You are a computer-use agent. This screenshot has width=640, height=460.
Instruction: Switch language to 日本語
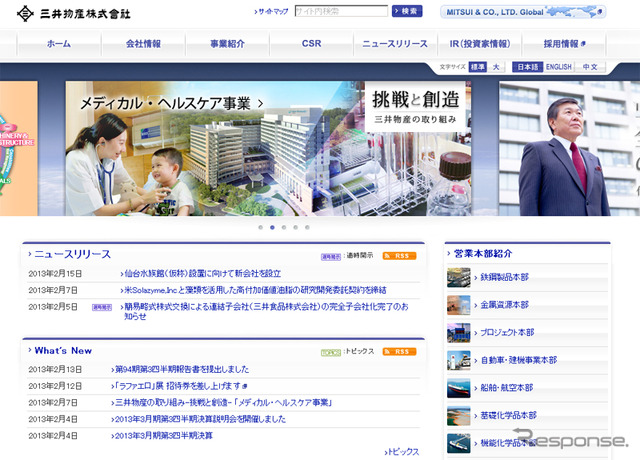point(528,67)
